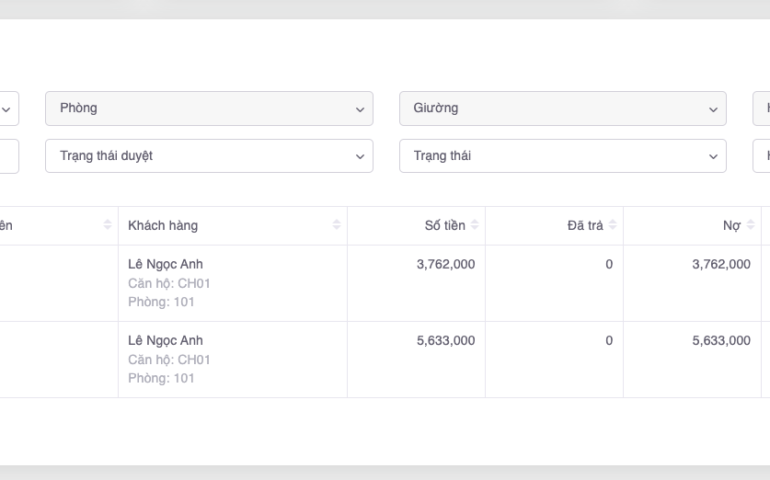770x480 pixels.
Task: Open the Trạng thái duyệt dropdown
Action: click(x=208, y=156)
